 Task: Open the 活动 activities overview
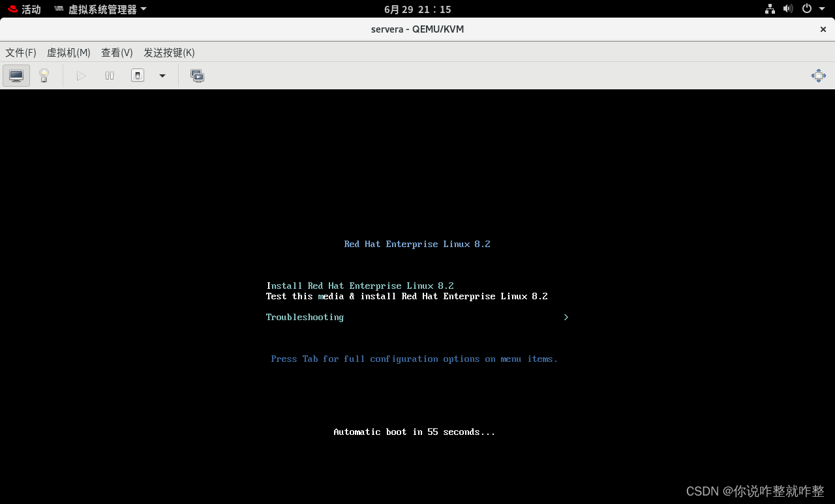31,9
